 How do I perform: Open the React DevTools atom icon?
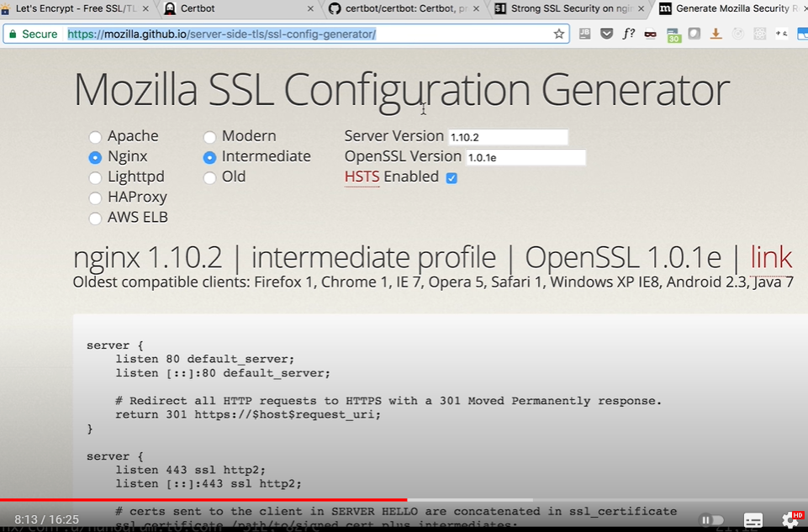click(x=759, y=34)
